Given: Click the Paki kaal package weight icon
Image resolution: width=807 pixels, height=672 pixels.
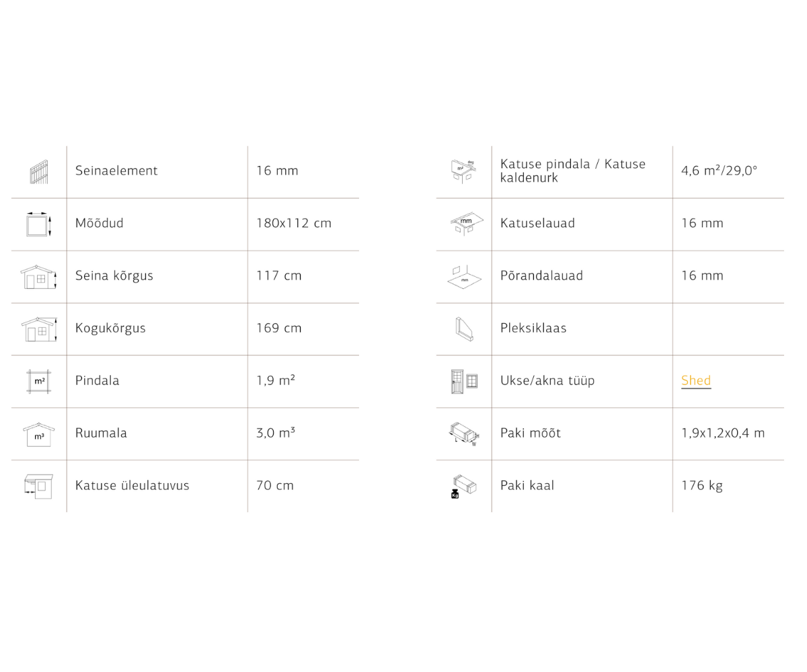Looking at the screenshot, I should (464, 487).
